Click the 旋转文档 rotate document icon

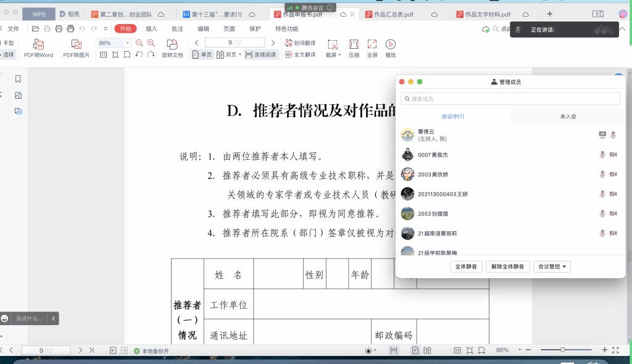click(x=172, y=44)
